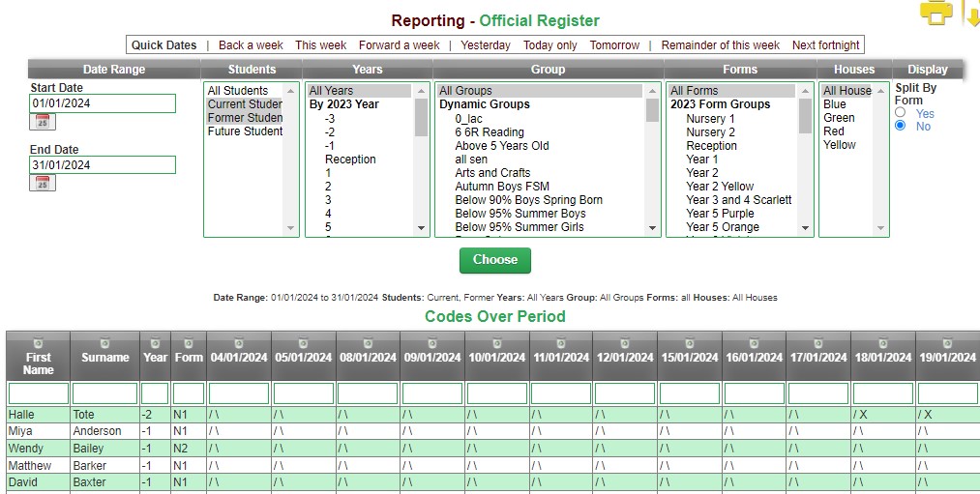Select Autumn Boys FSM group
This screenshot has width=980, height=494.
[540, 187]
